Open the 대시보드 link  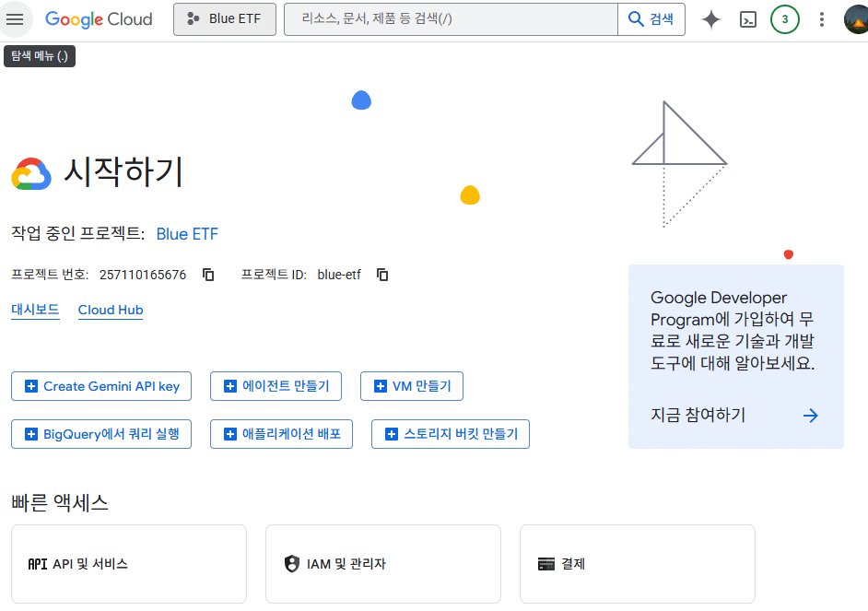point(35,309)
